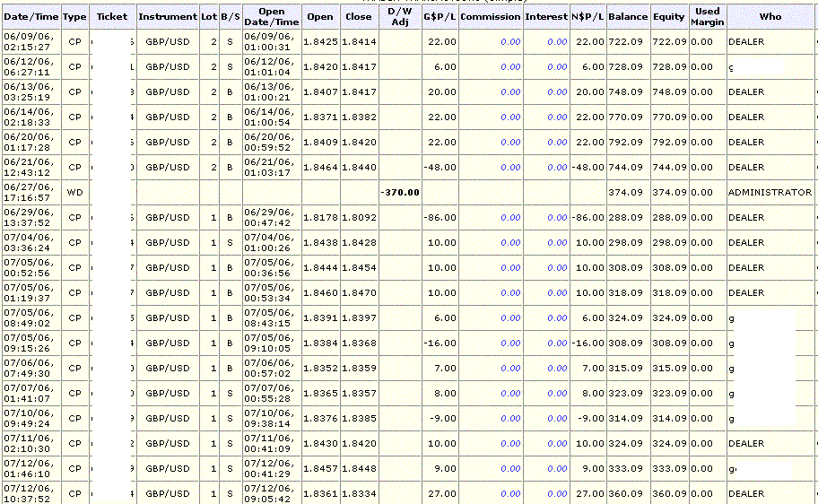
Task: Click the Open Date/Time column header
Action: pyautogui.click(x=271, y=16)
